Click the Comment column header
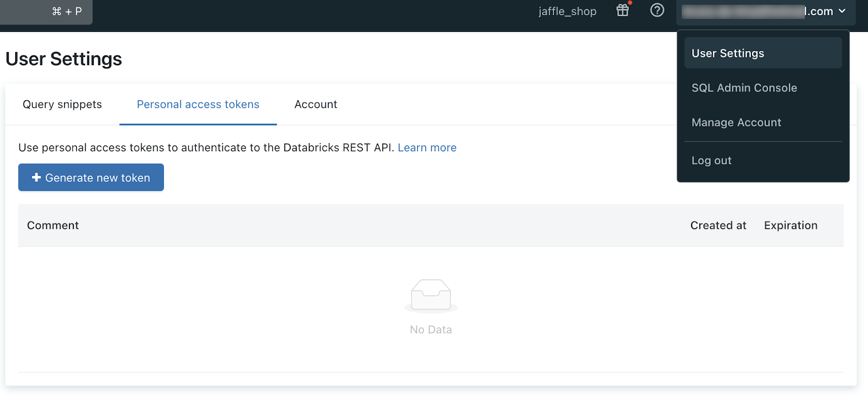 [53, 226]
